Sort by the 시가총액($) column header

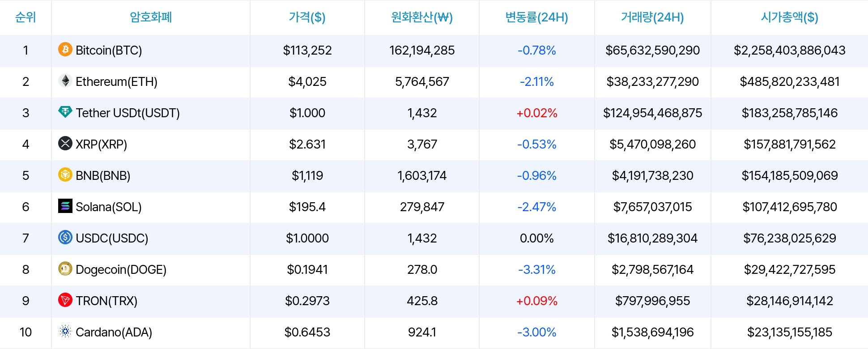pyautogui.click(x=789, y=17)
